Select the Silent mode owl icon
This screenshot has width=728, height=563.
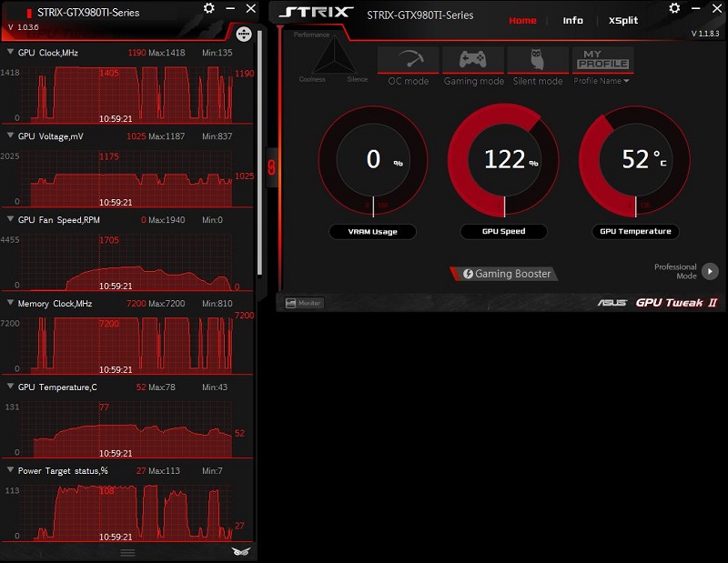[x=538, y=60]
